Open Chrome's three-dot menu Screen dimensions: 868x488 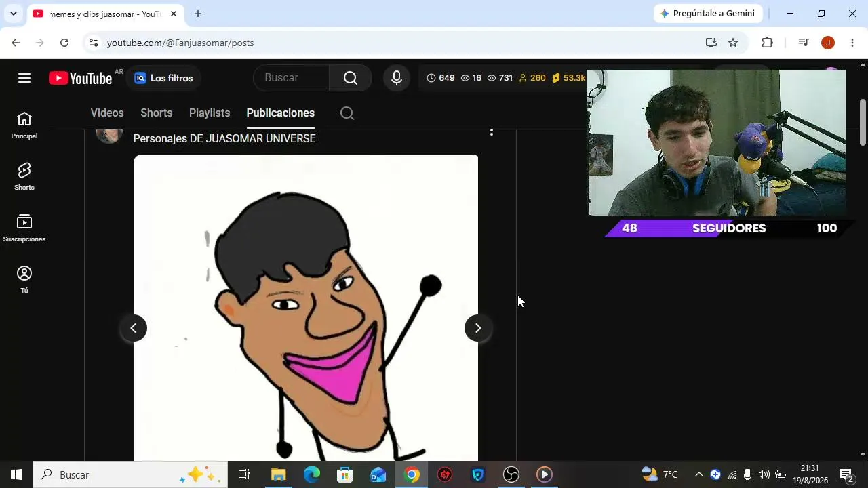[852, 43]
